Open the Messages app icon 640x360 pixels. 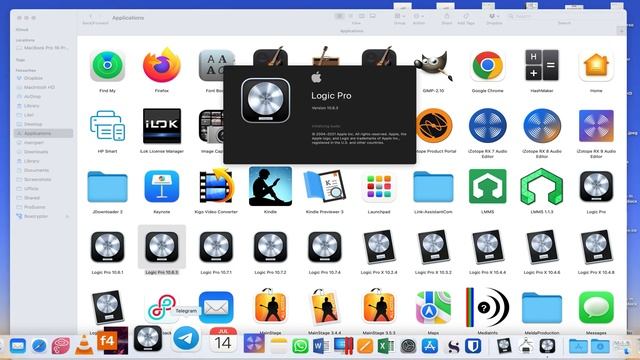pyautogui.click(x=596, y=307)
